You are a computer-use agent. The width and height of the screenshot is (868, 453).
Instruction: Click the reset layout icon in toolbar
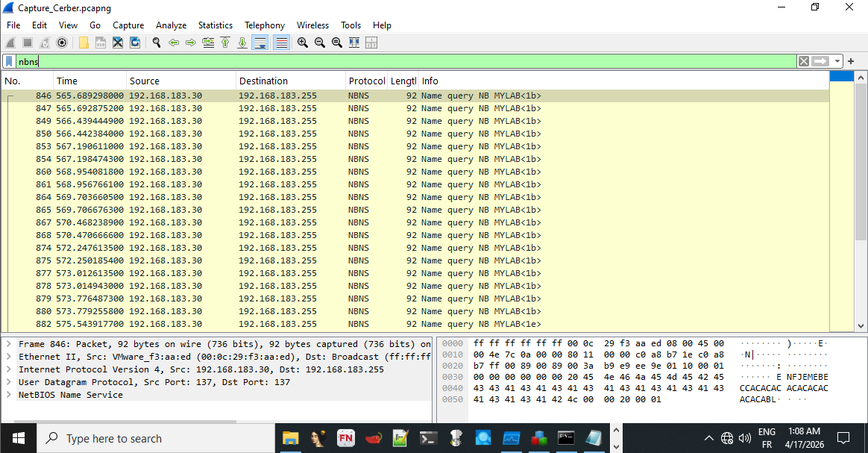(371, 43)
